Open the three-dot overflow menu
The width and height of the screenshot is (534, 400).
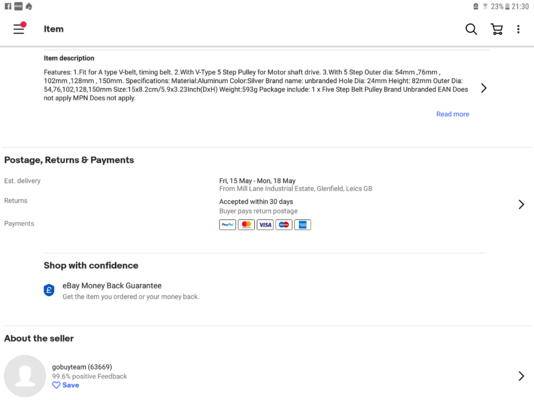click(x=518, y=29)
